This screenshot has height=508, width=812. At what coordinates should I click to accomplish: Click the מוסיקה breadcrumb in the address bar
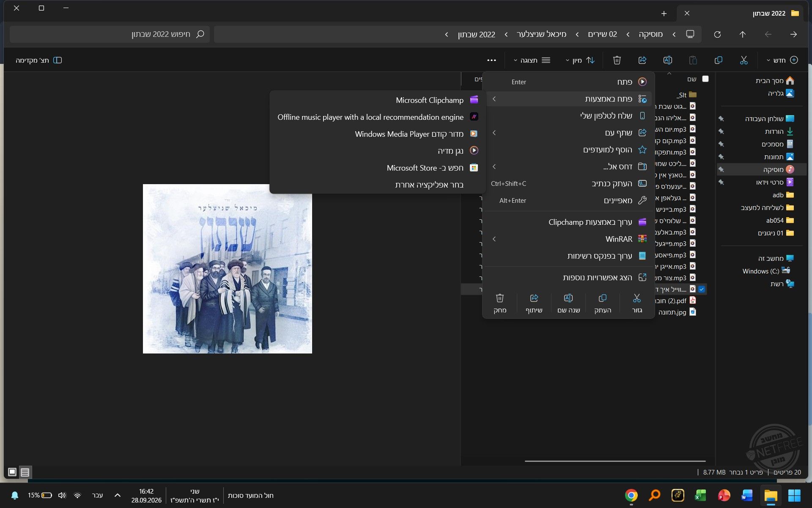650,34
